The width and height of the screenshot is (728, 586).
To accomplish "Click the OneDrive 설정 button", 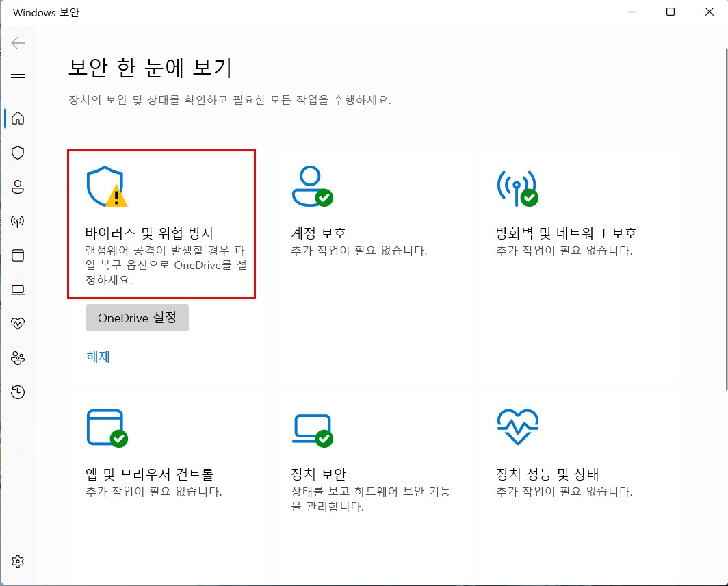I will coord(138,318).
